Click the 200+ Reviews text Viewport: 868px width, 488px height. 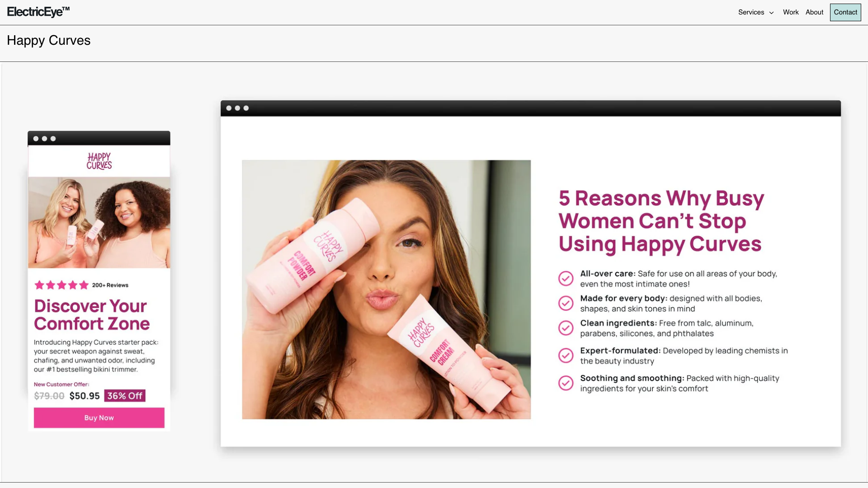click(110, 285)
